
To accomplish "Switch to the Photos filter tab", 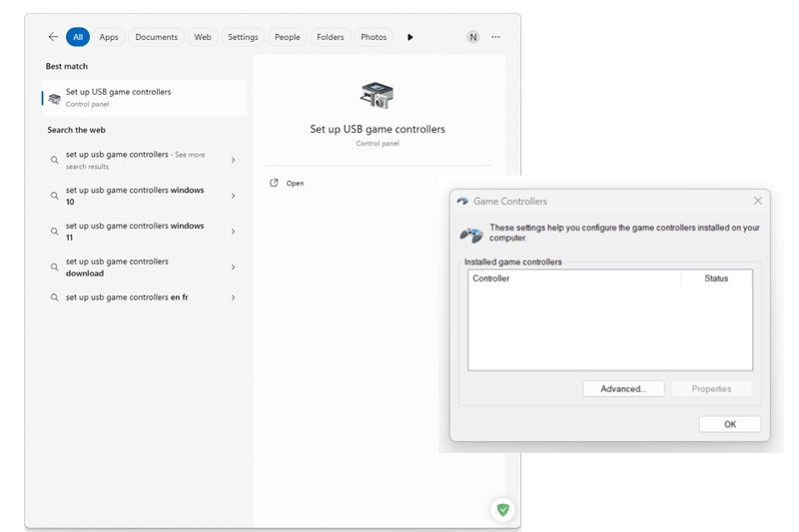I will click(x=374, y=37).
